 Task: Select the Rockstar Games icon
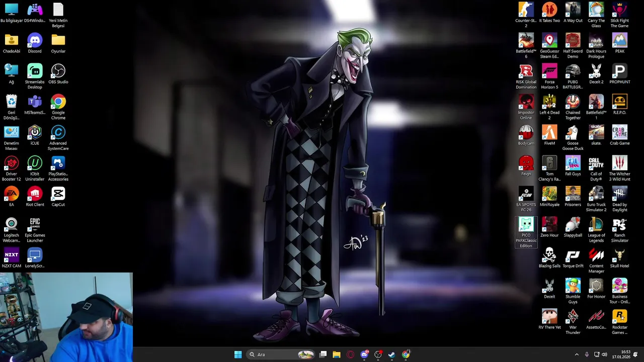point(619,322)
